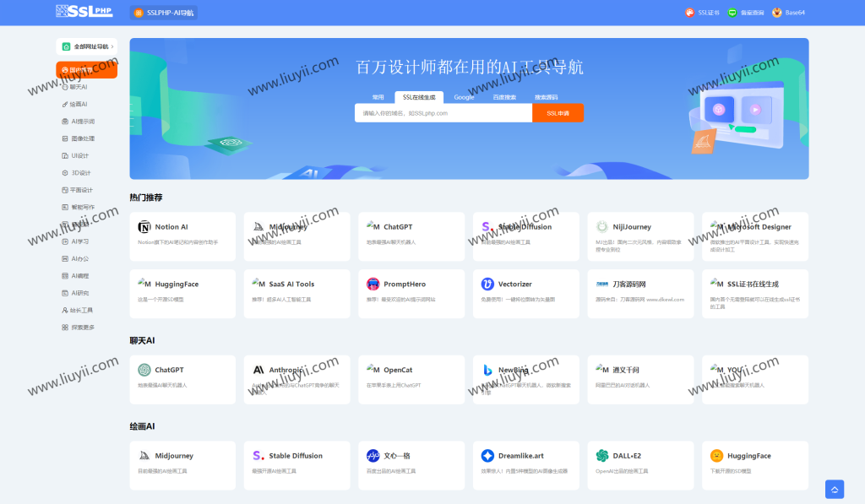Click the 图像处理 sidebar icon
The width and height of the screenshot is (865, 504).
pos(65,138)
